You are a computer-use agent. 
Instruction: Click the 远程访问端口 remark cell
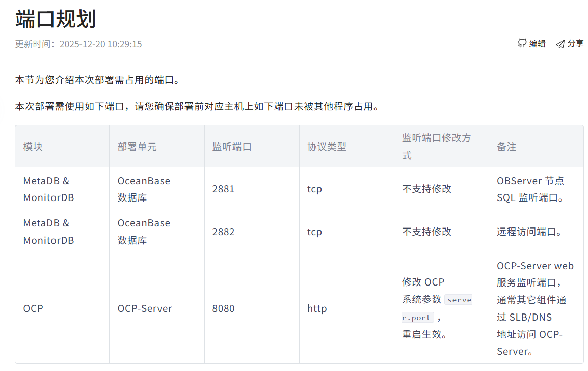[529, 232]
